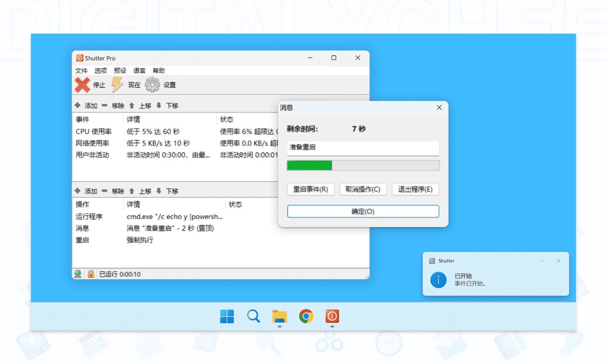Click the lightning Now (现在) icon

coord(117,85)
